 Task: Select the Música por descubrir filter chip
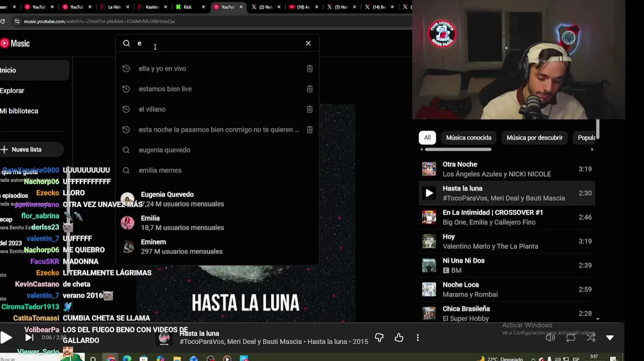535,137
